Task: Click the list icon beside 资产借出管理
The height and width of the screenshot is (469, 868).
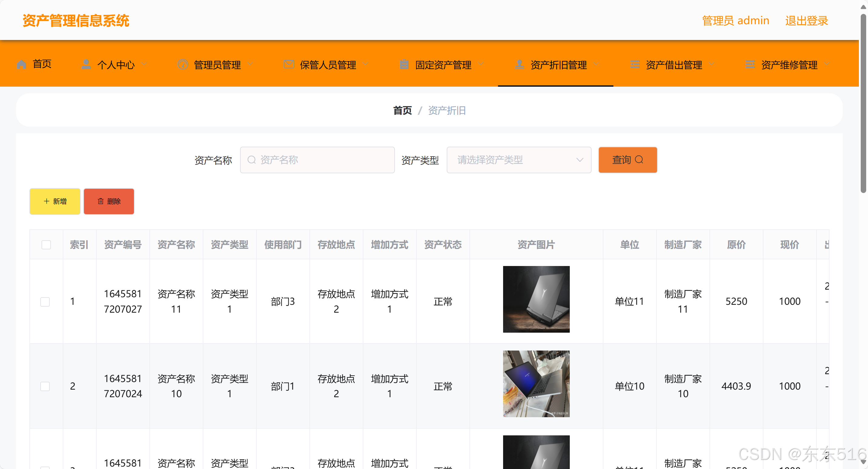Action: (635, 64)
